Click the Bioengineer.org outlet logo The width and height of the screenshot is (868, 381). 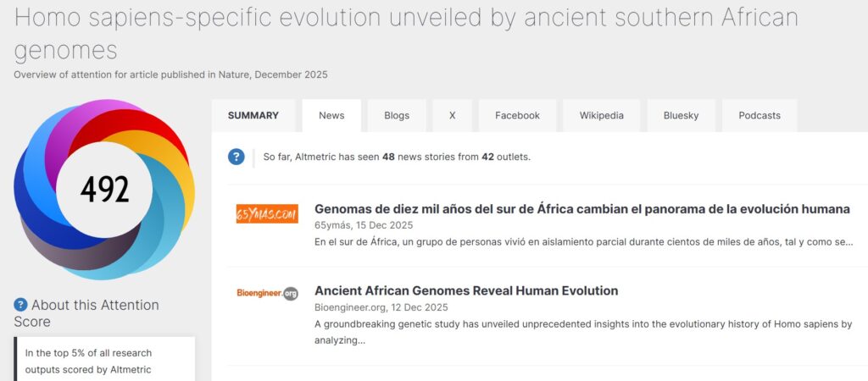point(267,293)
